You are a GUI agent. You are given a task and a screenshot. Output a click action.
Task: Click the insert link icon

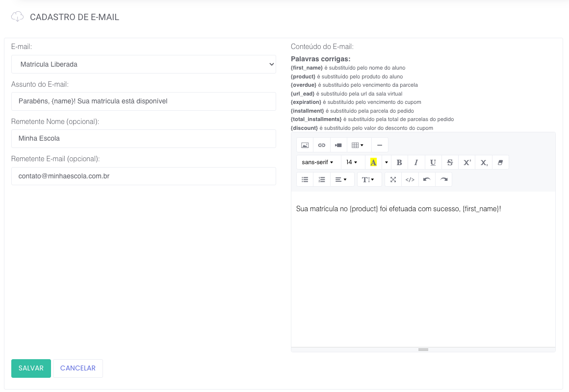click(x=321, y=145)
